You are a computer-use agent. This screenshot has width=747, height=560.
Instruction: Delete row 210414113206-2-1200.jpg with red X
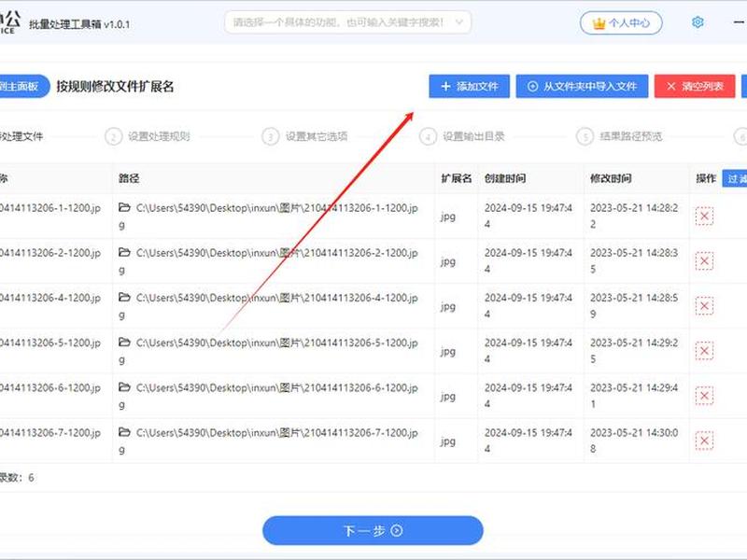pyautogui.click(x=704, y=261)
